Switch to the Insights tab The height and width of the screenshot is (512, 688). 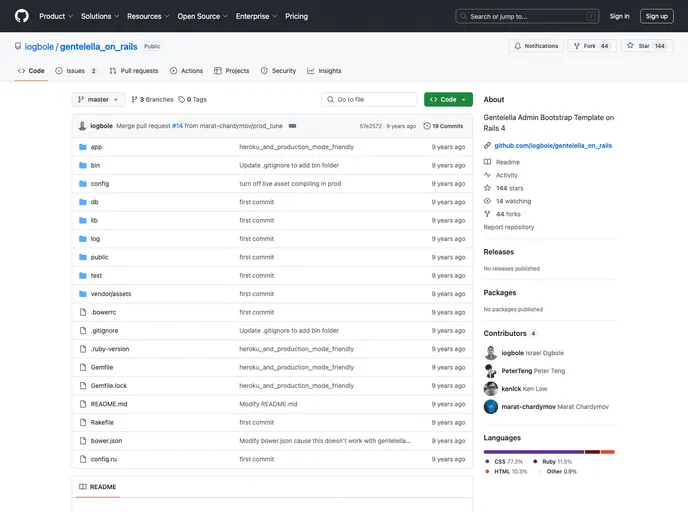point(324,71)
